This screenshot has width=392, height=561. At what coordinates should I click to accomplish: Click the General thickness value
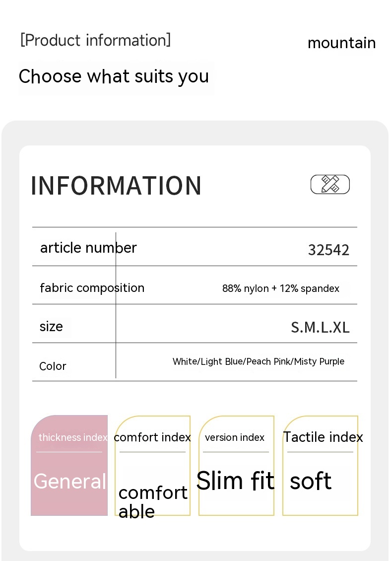pyautogui.click(x=70, y=481)
